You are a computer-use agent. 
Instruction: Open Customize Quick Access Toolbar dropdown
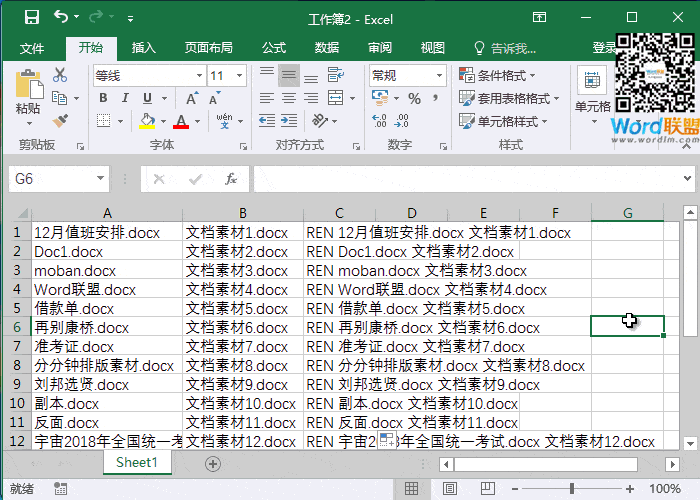click(x=130, y=19)
